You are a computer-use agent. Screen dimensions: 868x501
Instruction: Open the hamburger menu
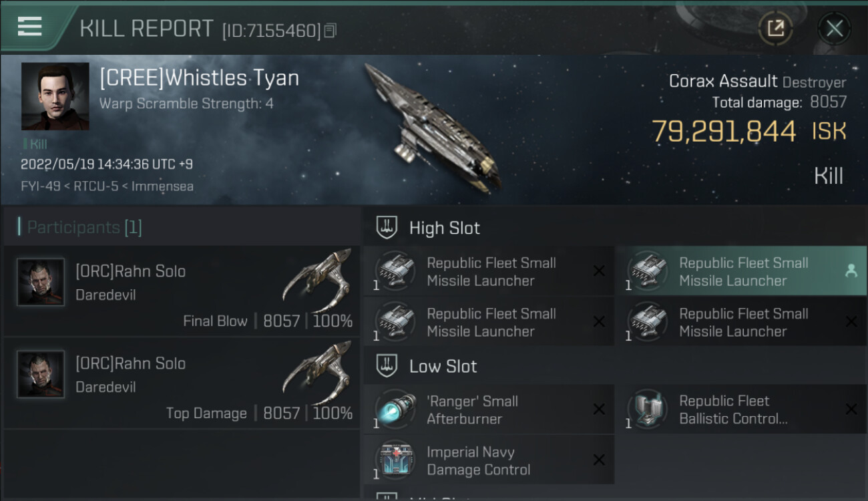click(x=30, y=27)
